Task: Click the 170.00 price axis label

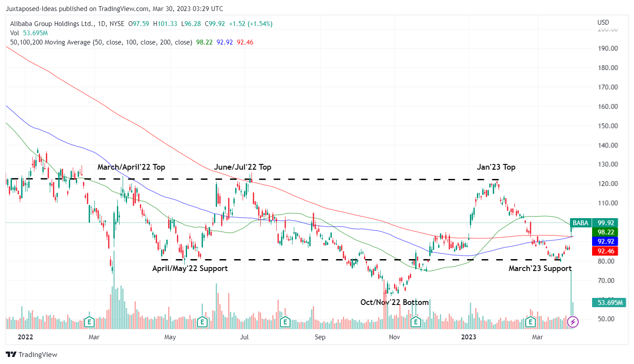Action: click(x=607, y=87)
